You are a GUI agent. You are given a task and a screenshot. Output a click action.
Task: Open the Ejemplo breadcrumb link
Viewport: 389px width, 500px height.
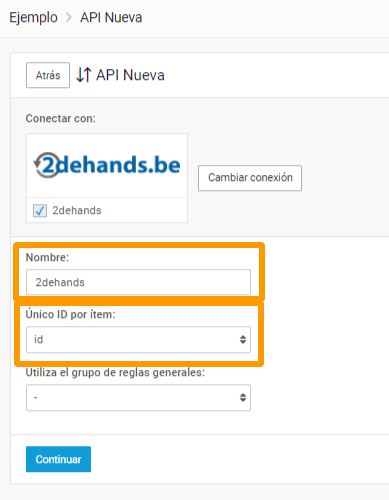[x=33, y=18]
